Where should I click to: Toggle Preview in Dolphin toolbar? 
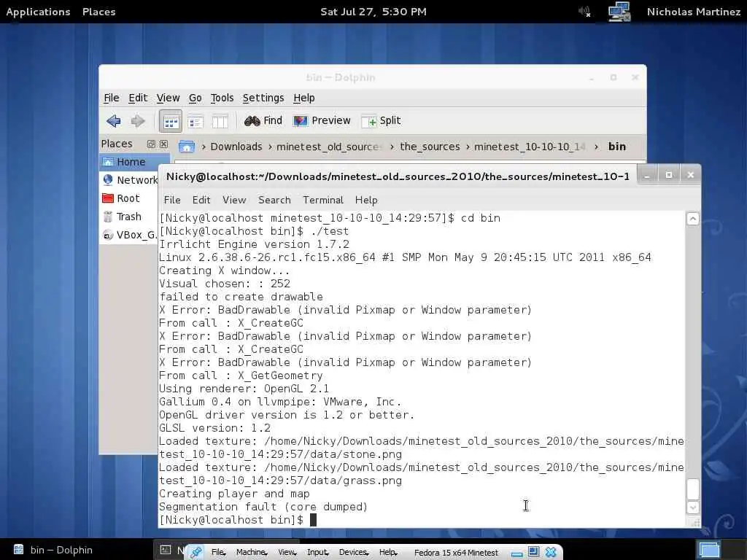322,121
